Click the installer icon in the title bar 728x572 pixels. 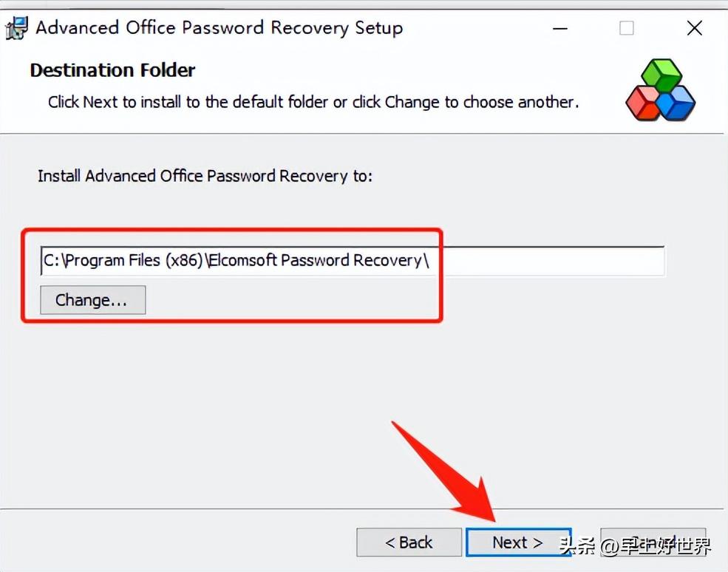click(17, 28)
